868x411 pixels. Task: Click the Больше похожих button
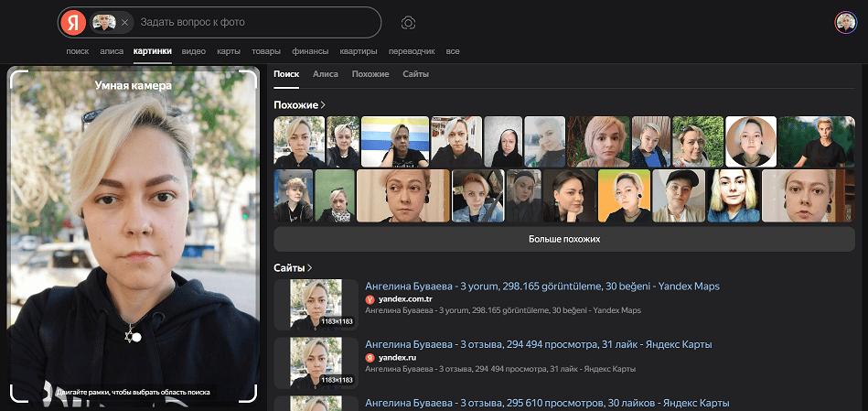(564, 238)
